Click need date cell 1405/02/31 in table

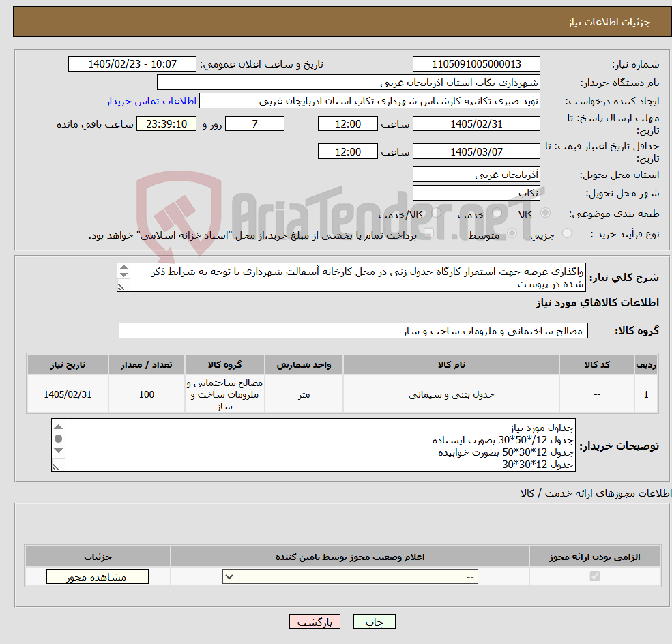click(x=68, y=394)
